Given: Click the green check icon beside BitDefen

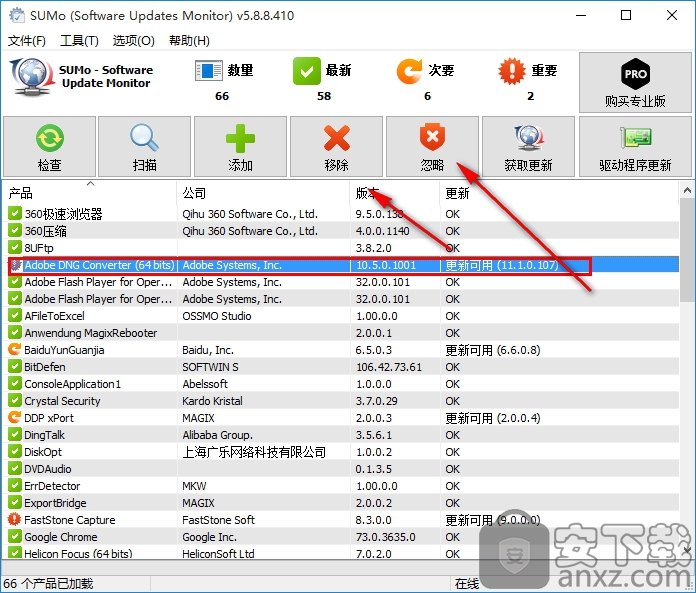Looking at the screenshot, I should pos(15,366).
